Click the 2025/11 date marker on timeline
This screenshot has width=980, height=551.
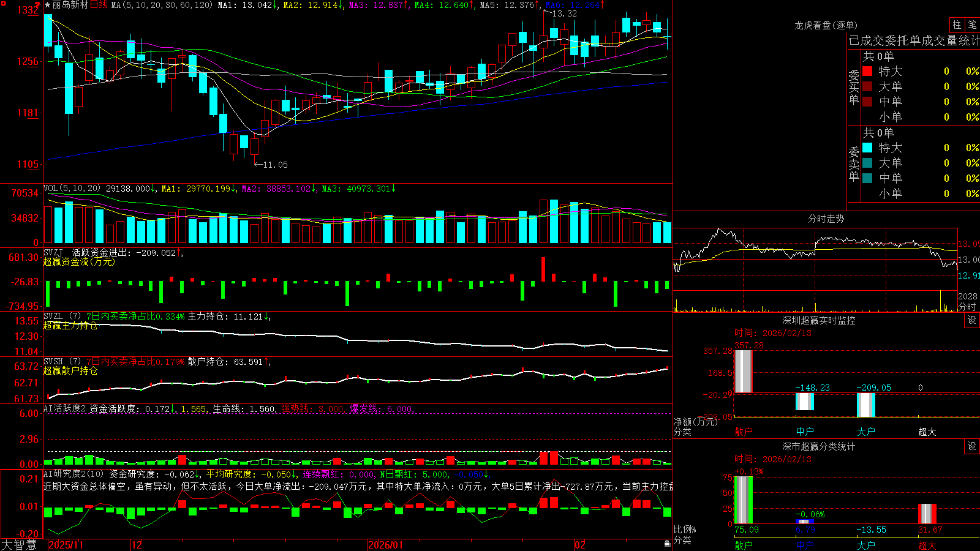66,545
